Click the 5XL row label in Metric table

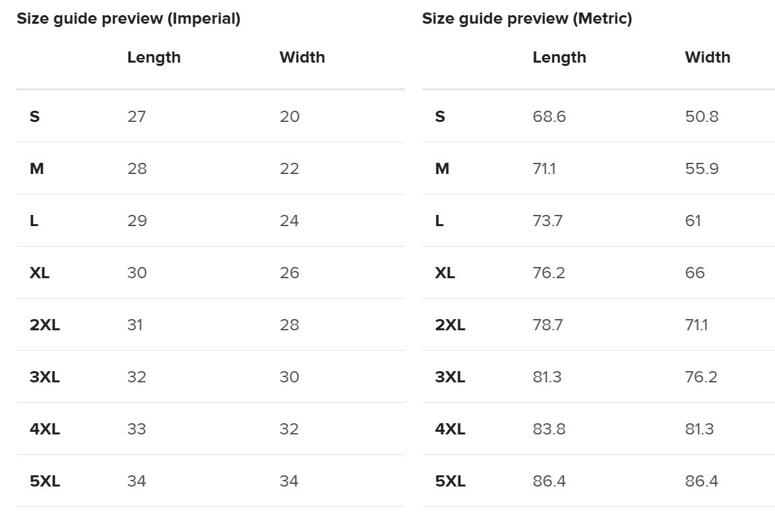(x=450, y=481)
